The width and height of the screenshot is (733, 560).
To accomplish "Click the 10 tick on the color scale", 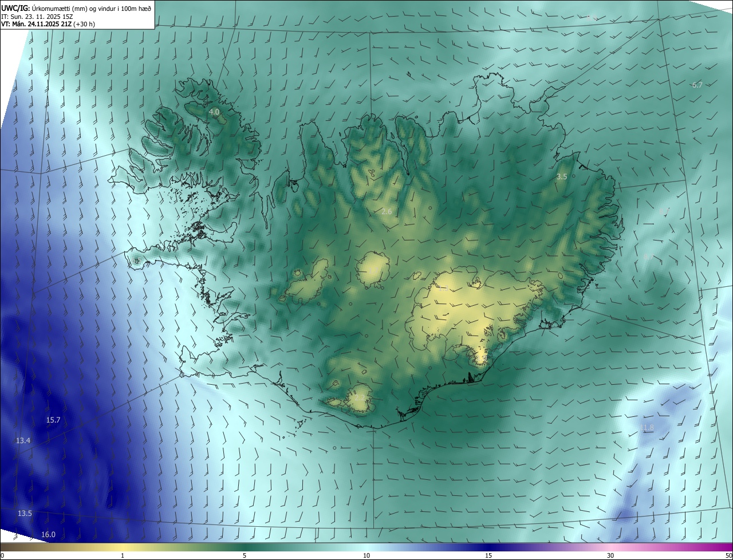I will (x=366, y=555).
